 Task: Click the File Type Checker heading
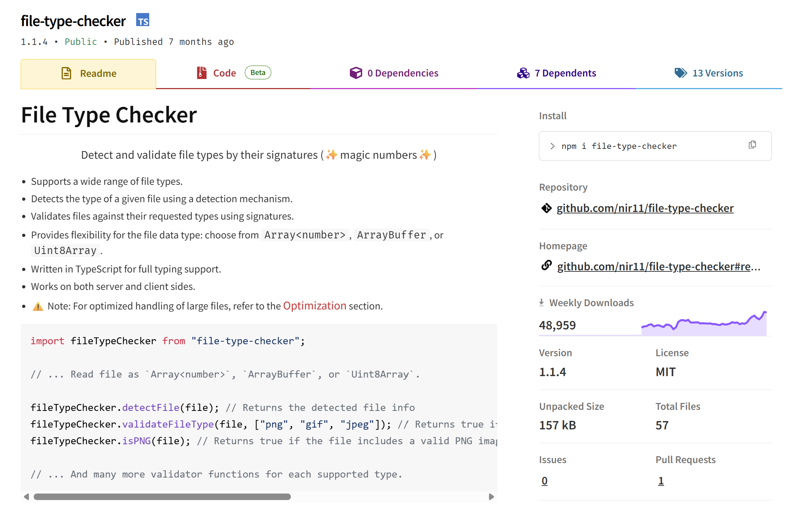tap(109, 115)
